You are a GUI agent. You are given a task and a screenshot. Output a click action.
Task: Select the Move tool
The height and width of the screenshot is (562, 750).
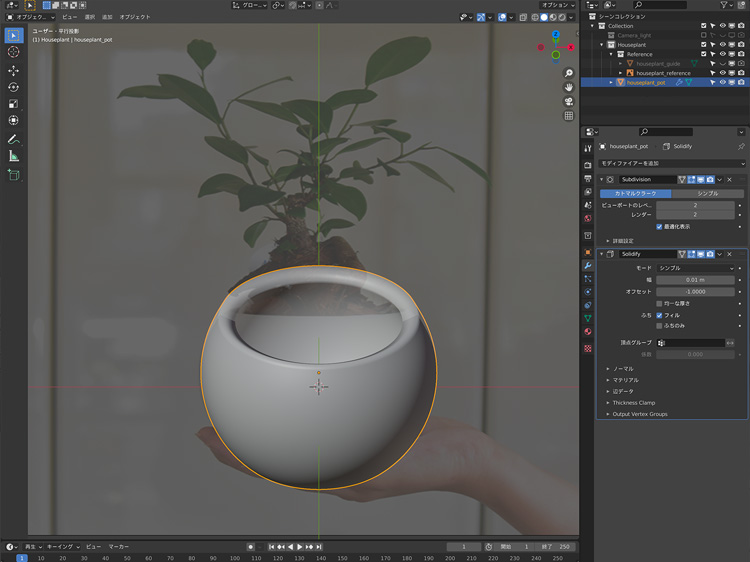(x=14, y=71)
